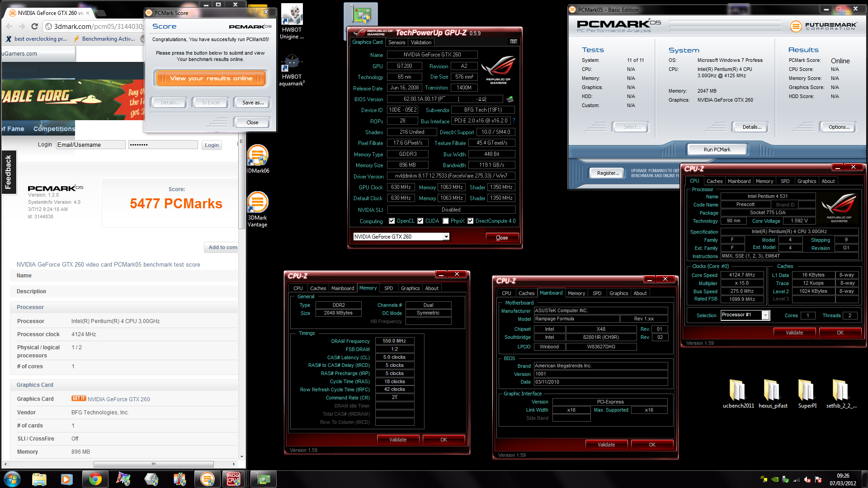The width and height of the screenshot is (868, 488).
Task: Click the browser back arrow
Action: pyautogui.click(x=9, y=27)
